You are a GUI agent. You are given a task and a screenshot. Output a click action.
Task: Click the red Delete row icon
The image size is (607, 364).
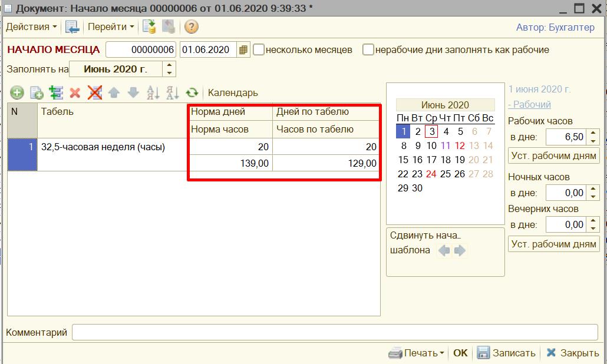tap(75, 92)
